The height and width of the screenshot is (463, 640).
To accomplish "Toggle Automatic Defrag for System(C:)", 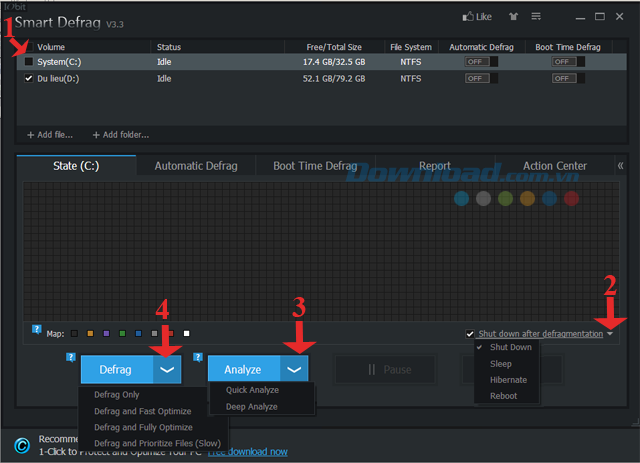I will click(x=480, y=62).
